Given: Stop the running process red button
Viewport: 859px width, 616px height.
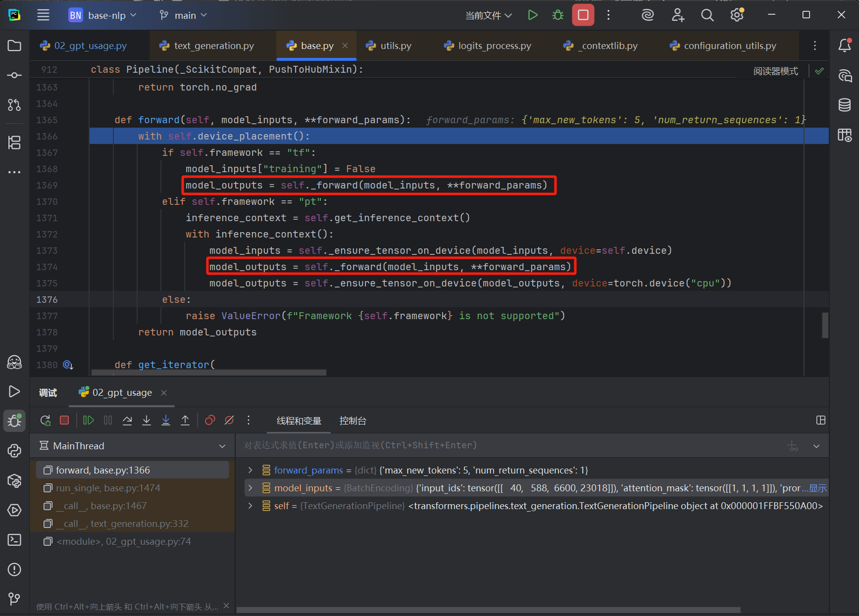Looking at the screenshot, I should click(583, 15).
